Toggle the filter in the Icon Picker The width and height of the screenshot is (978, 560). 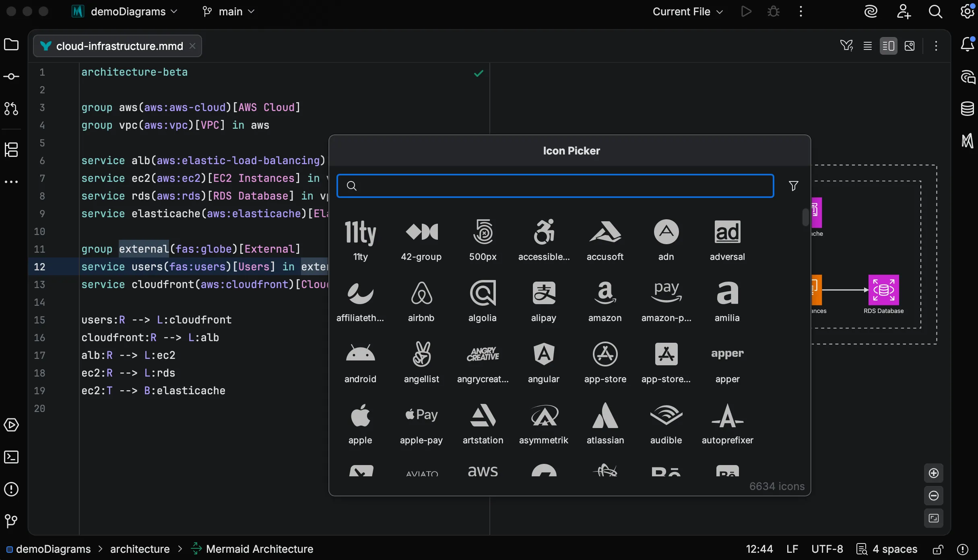click(x=793, y=186)
